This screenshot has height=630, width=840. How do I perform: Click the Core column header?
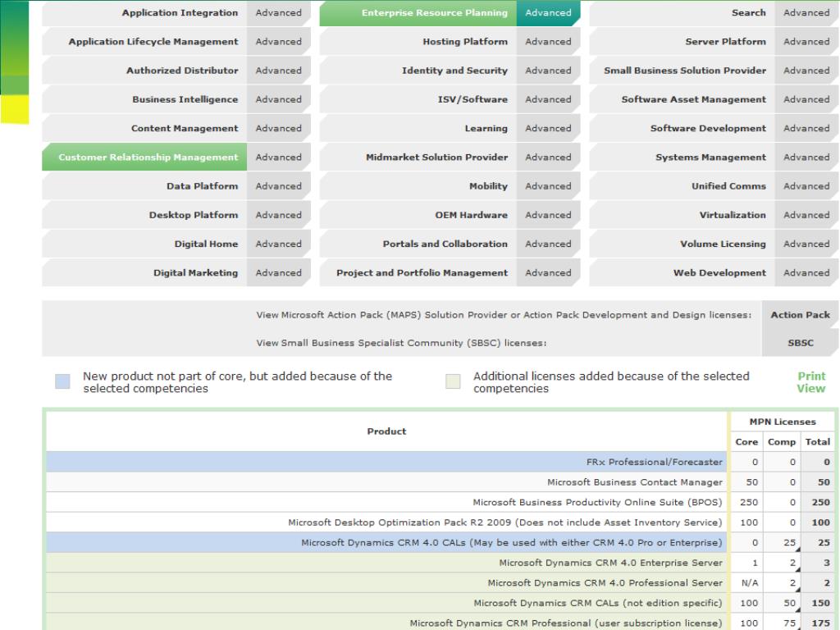(746, 442)
